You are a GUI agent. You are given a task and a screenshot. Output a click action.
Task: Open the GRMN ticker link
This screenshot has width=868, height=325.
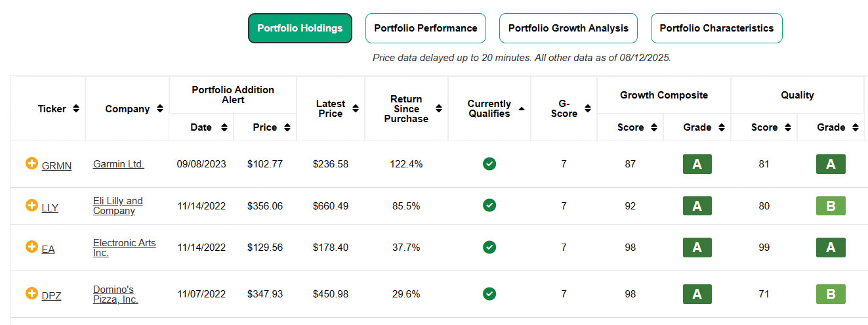click(x=56, y=165)
